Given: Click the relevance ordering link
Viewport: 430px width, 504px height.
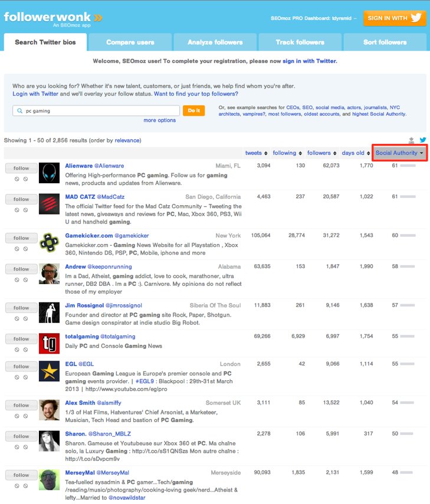Looking at the screenshot, I should pos(127,140).
